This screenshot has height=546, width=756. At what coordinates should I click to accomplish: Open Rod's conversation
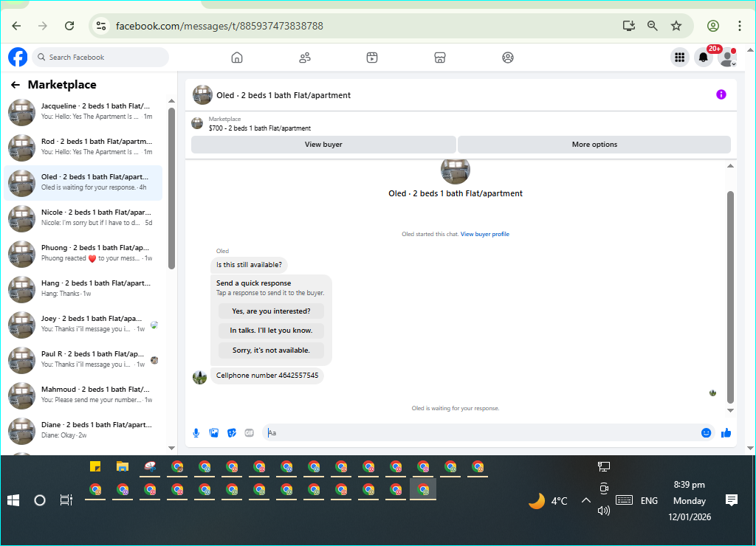[x=83, y=147]
